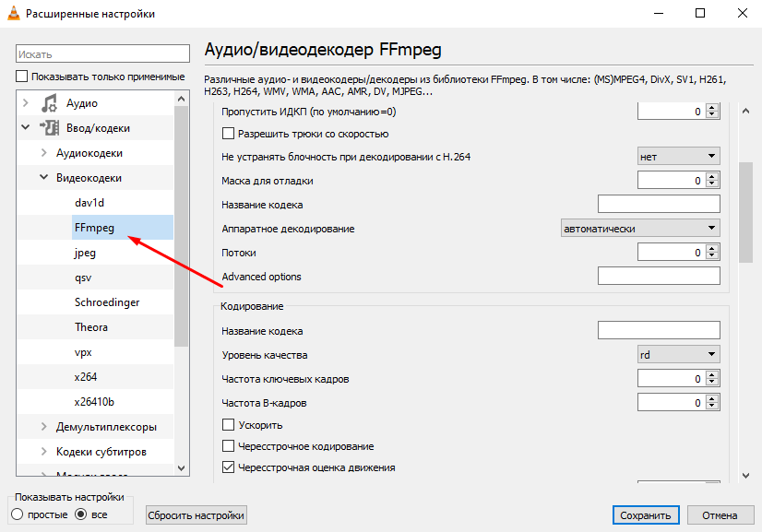
Task: Open 'Аппаратное декодирование' dropdown
Action: [x=640, y=228]
